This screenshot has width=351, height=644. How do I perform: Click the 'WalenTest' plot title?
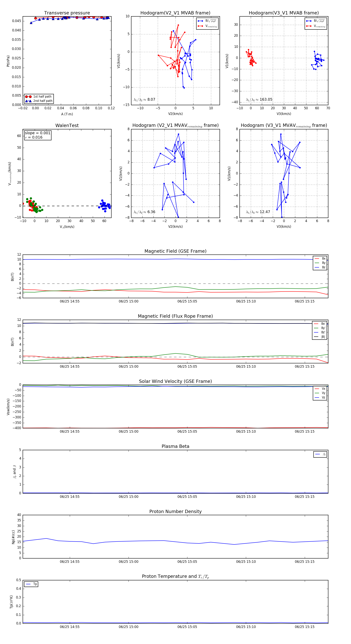tap(67, 125)
